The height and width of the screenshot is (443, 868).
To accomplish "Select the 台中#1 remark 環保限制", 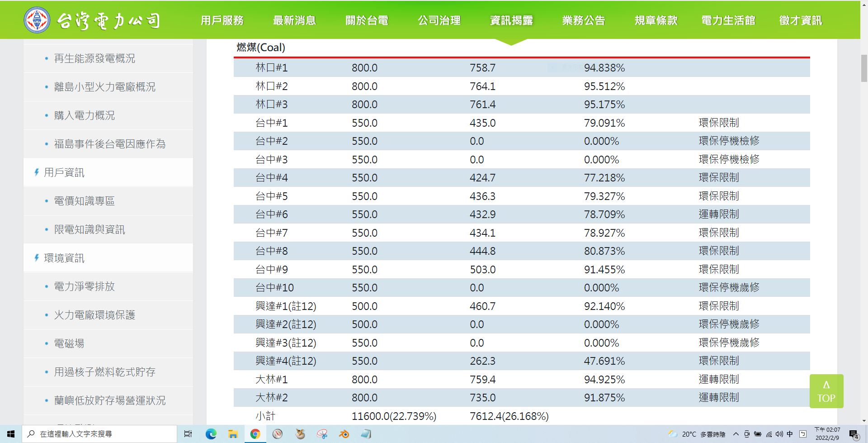I will [719, 123].
